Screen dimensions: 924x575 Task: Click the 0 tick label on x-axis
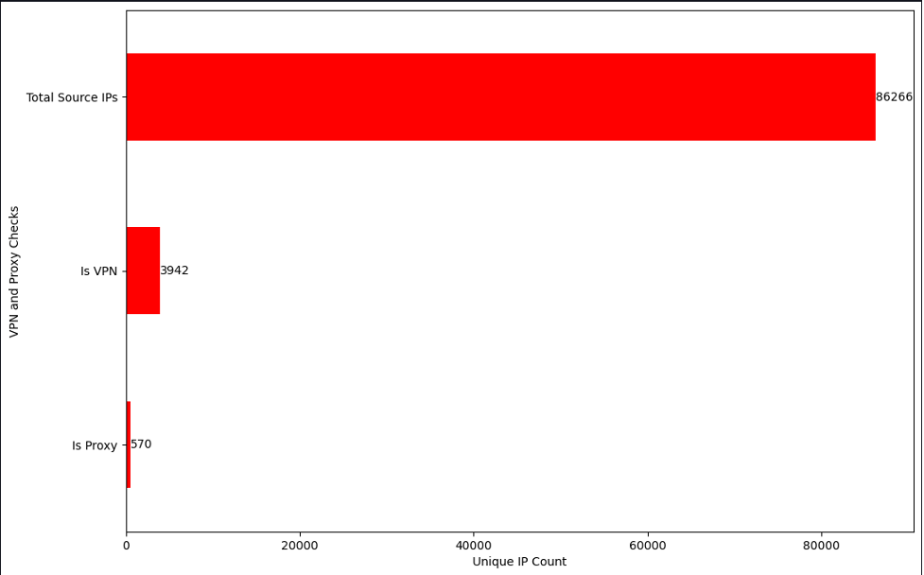pyautogui.click(x=126, y=546)
